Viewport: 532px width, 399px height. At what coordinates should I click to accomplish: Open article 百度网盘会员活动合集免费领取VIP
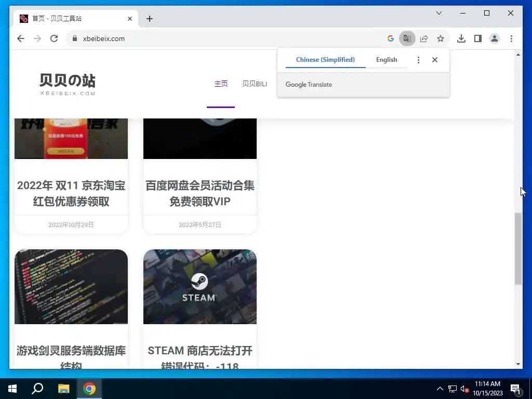(x=200, y=193)
